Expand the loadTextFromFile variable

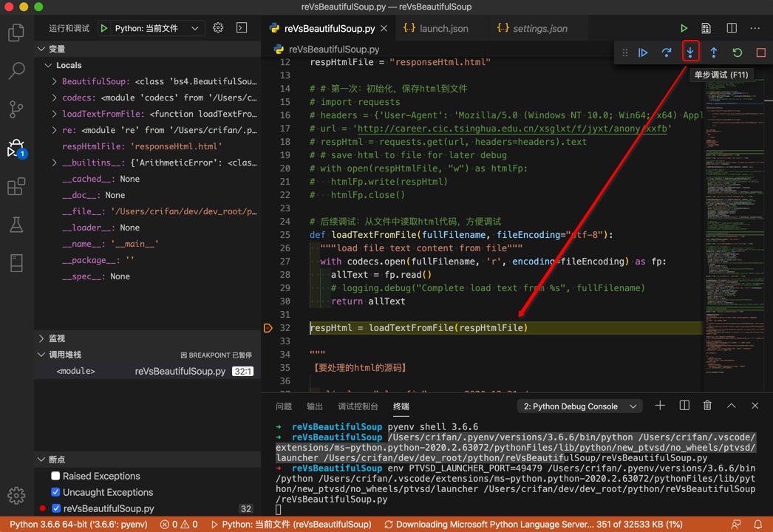(x=54, y=114)
